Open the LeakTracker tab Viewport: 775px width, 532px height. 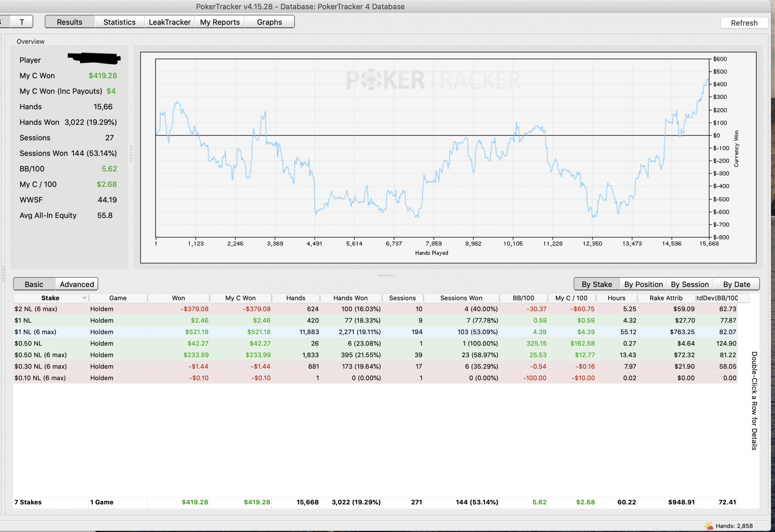(x=170, y=22)
